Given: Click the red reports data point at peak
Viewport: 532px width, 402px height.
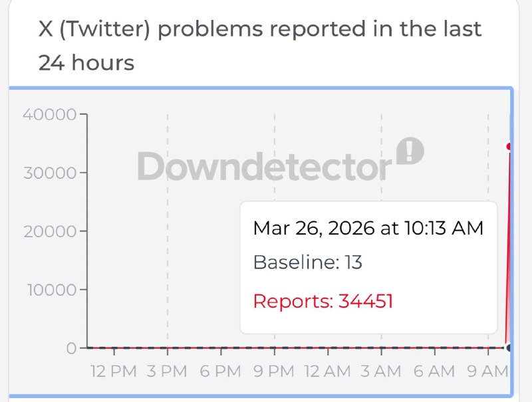Looking at the screenshot, I should [509, 146].
